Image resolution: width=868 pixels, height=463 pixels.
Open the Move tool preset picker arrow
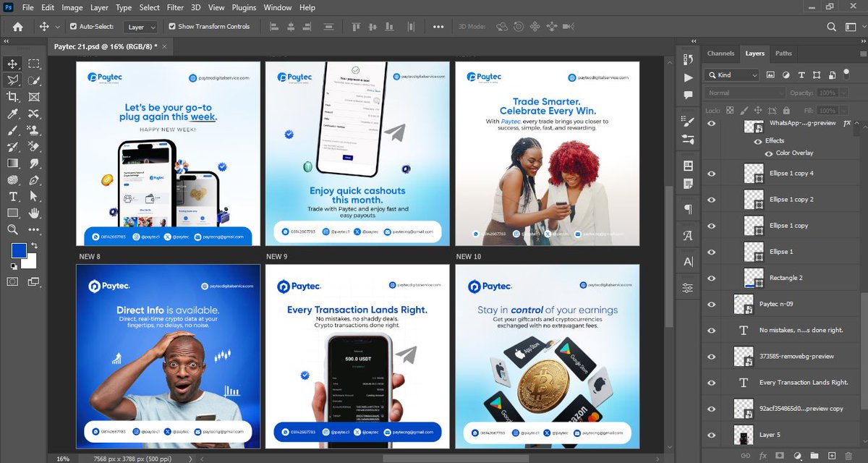[x=57, y=27]
